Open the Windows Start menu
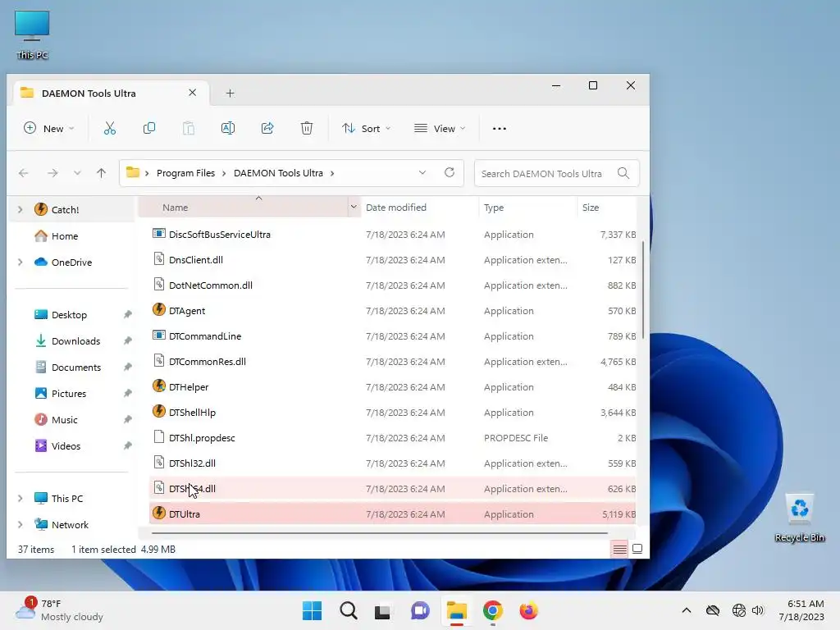Screen dimensions: 840x630 pyautogui.click(x=313, y=610)
